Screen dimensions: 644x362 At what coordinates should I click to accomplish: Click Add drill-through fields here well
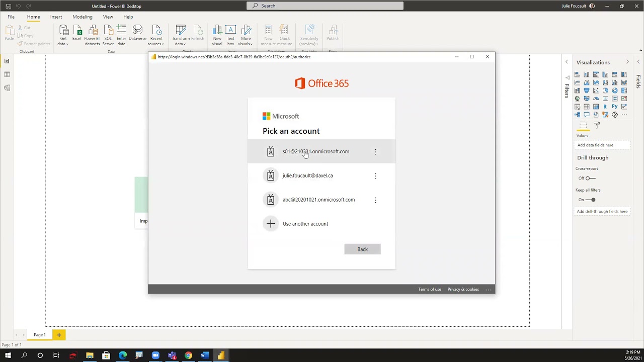tap(602, 212)
